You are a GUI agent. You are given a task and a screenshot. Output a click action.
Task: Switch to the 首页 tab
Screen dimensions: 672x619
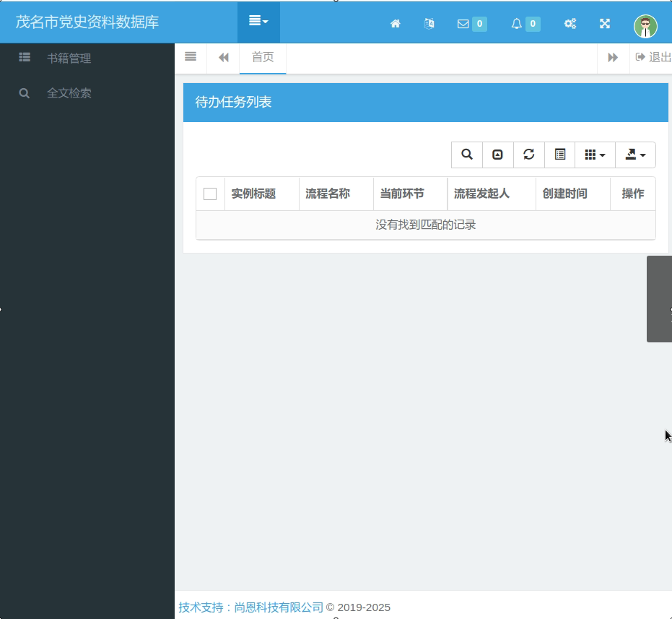point(262,56)
